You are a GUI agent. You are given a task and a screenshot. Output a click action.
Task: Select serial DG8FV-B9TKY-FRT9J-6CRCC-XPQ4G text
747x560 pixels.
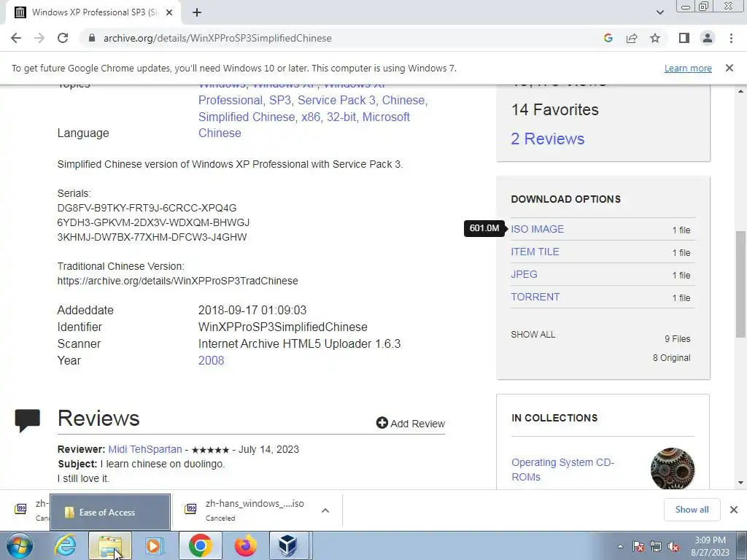point(147,208)
